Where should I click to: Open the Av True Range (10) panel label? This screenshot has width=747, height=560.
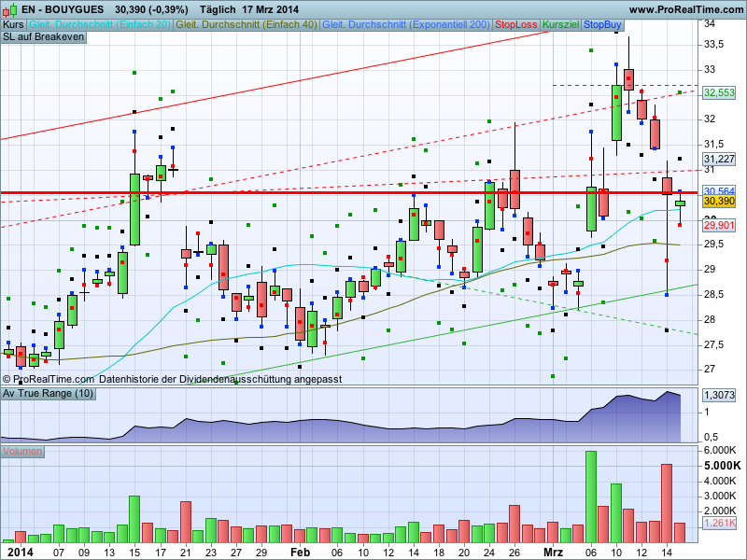click(49, 394)
